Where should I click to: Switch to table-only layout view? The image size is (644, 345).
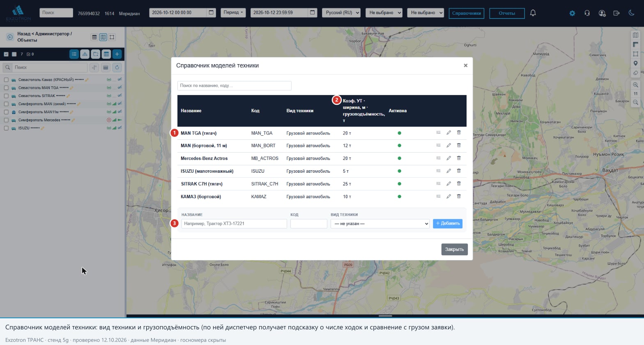94,37
